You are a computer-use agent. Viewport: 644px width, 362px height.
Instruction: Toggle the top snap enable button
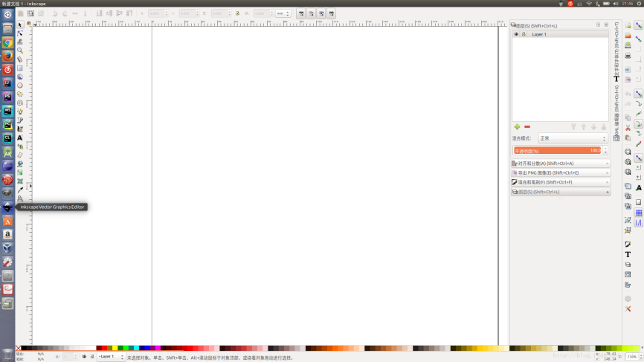point(638,25)
